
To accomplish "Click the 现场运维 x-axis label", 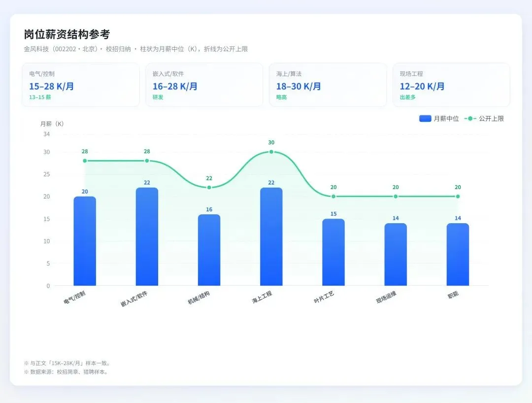I will click(386, 297).
